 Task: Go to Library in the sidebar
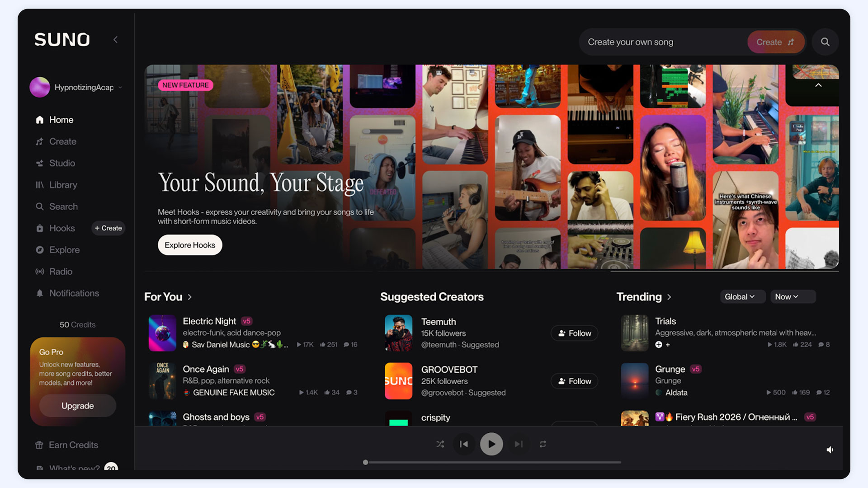tap(63, 185)
